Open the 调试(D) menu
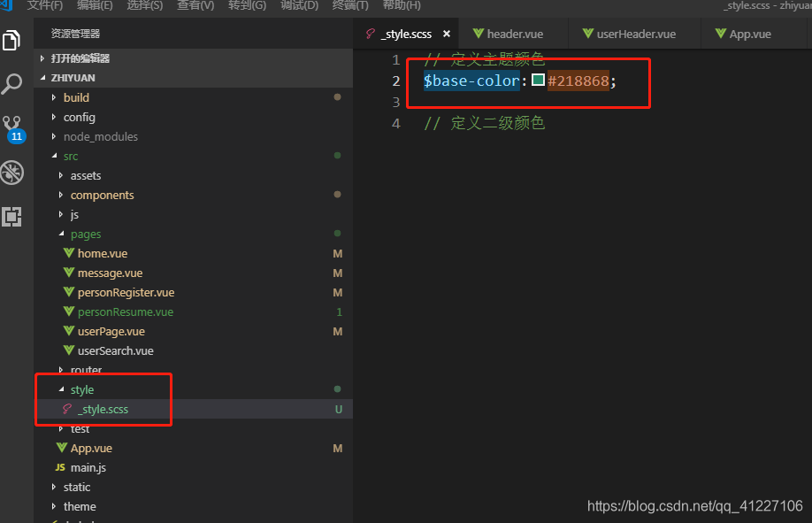The height and width of the screenshot is (523, 812). coord(299,5)
